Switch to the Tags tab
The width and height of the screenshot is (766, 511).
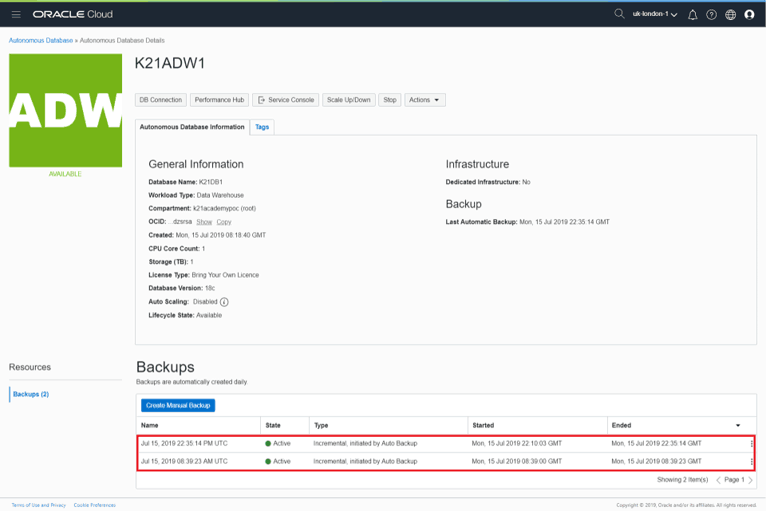point(262,127)
